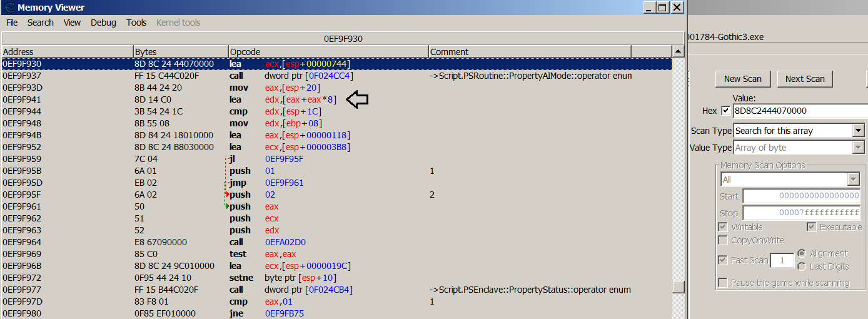Open the Scan Type dropdown
Screen dimensions: 868x319
(x=858, y=131)
